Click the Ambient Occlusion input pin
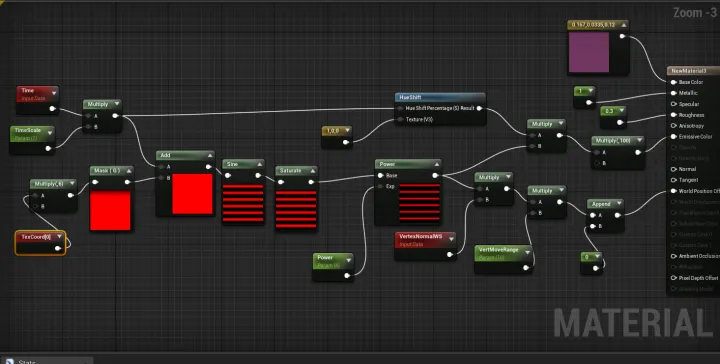720x364 pixels. click(x=674, y=256)
